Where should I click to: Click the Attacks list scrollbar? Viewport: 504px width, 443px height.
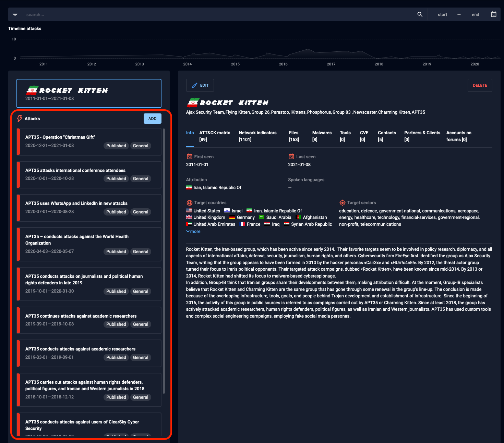click(164, 261)
